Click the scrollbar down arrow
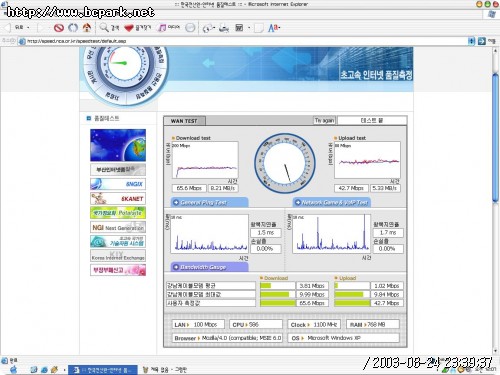 495,350
